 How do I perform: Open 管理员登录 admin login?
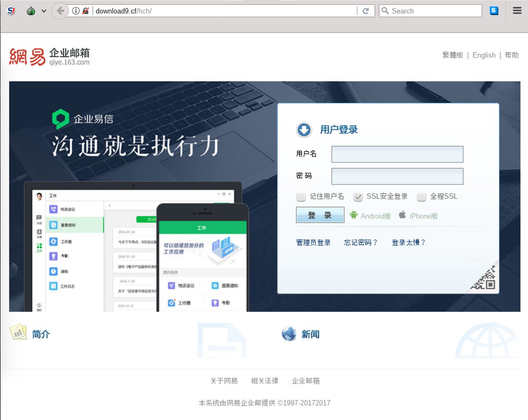tap(313, 243)
